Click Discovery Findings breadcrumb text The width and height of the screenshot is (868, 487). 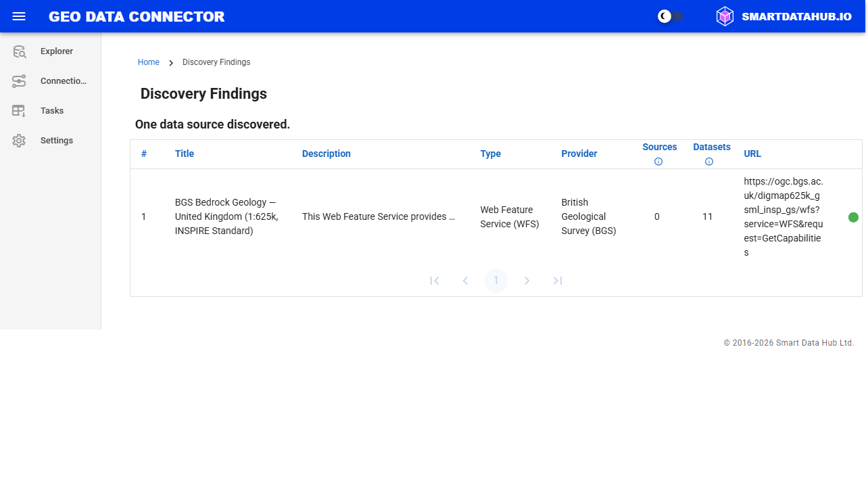pyautogui.click(x=216, y=62)
